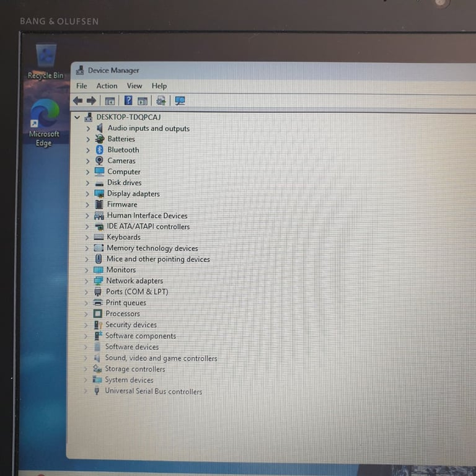Click the blue Bluetooth icon

coord(100,149)
